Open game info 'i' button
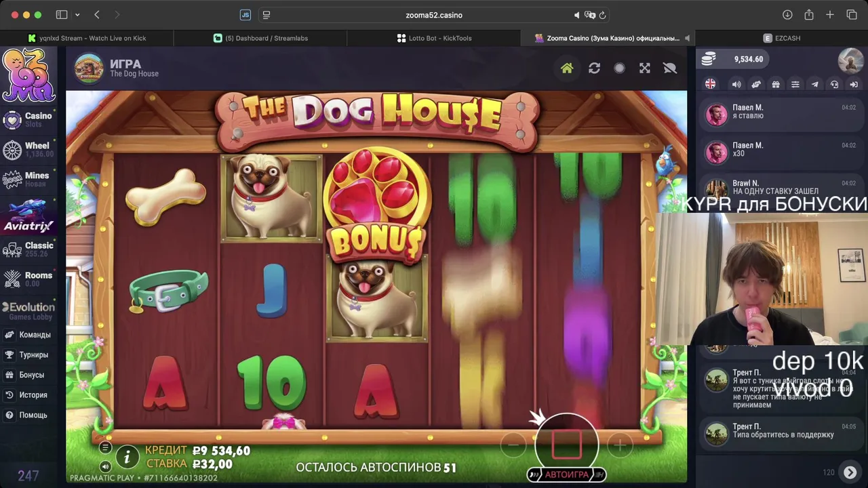This screenshot has width=868, height=488. click(x=127, y=457)
